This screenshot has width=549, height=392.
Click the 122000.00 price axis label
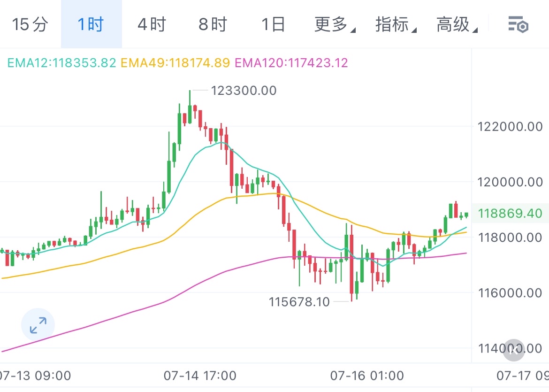pyautogui.click(x=510, y=127)
